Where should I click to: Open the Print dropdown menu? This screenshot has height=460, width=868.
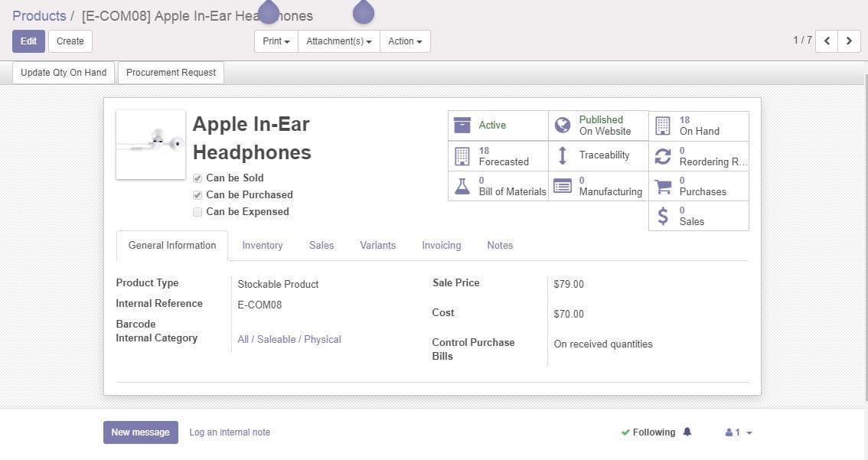tap(276, 41)
